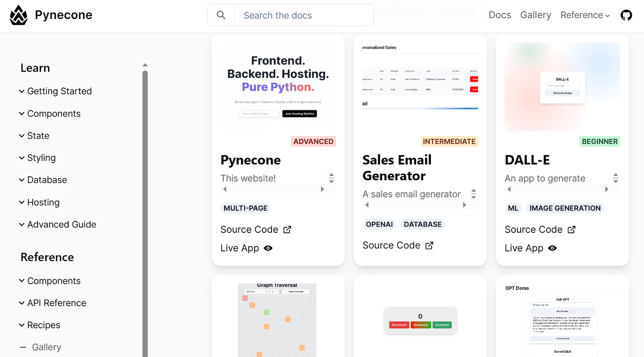Click eye icon beside DALL-E Live App
The height and width of the screenshot is (357, 644).
(552, 248)
